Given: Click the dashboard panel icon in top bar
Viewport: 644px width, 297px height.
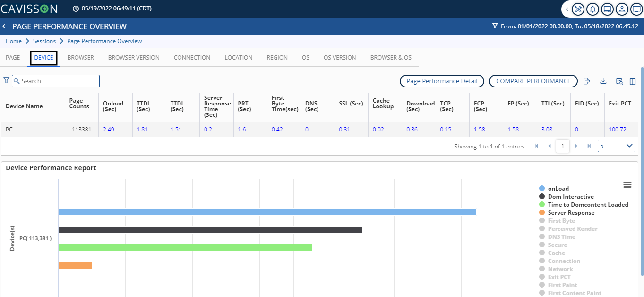Looking at the screenshot, I should tap(608, 9).
